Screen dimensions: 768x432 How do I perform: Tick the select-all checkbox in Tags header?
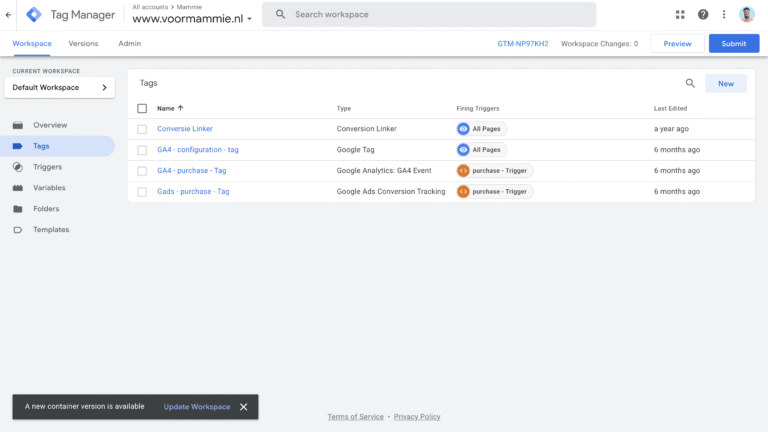tap(142, 108)
